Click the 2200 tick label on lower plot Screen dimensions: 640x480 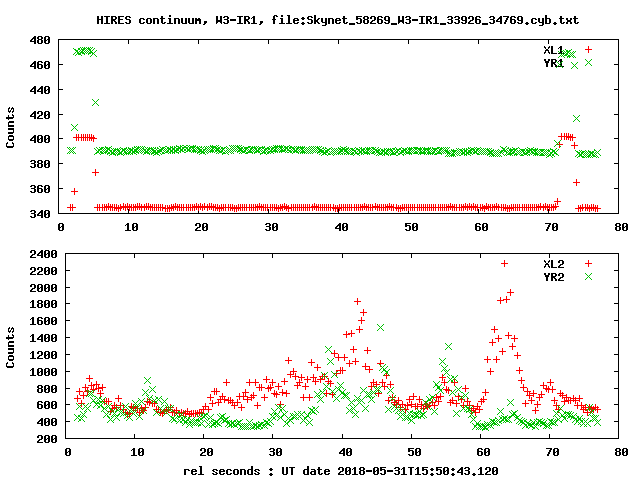pyautogui.click(x=43, y=271)
